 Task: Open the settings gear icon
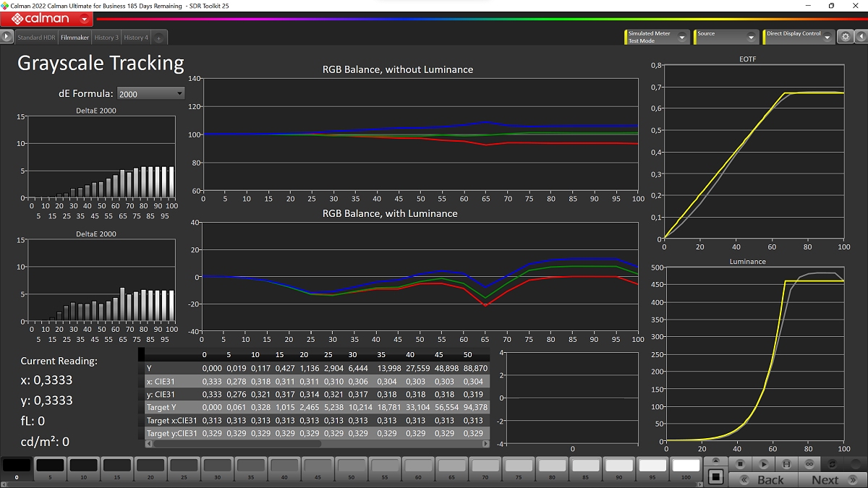[844, 37]
